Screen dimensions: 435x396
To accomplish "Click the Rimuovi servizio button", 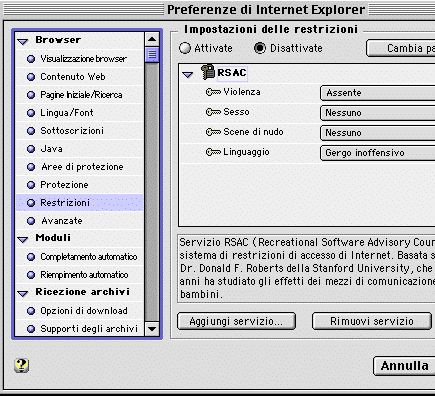I will tap(372, 321).
